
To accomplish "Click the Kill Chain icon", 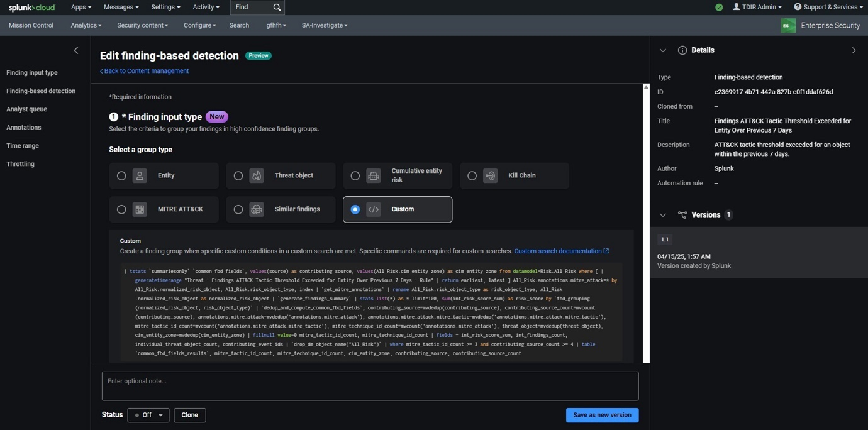I will (491, 176).
